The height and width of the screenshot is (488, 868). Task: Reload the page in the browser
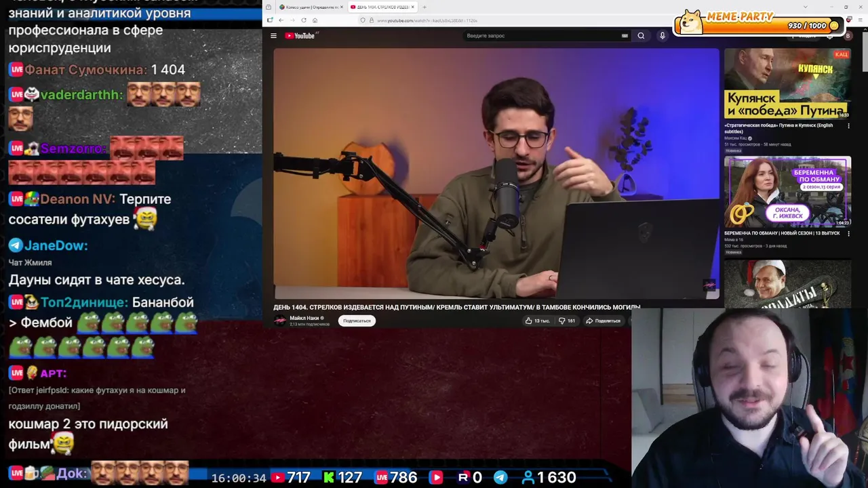coord(303,20)
